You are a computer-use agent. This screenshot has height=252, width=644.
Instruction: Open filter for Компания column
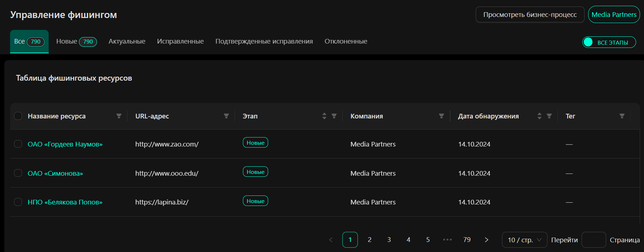[441, 116]
